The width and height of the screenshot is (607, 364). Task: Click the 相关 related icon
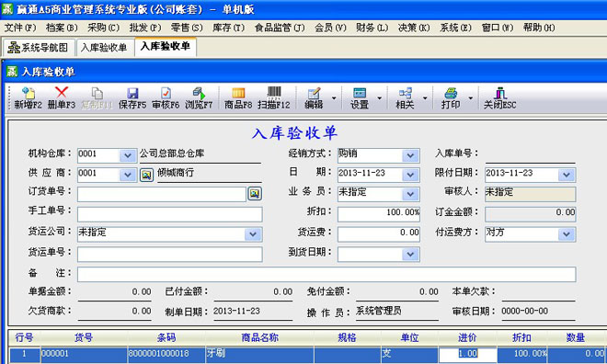pos(405,97)
